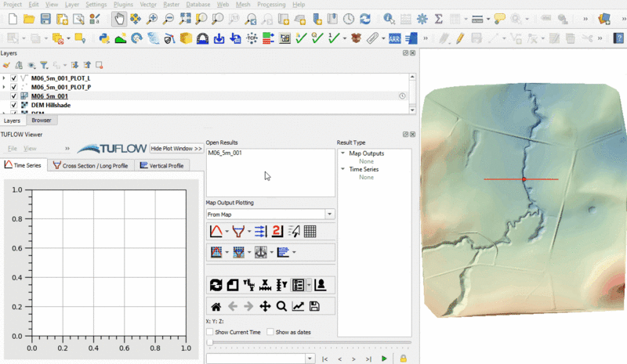Enable the Show Current Time checkbox
The height and width of the screenshot is (364, 627).
209,332
